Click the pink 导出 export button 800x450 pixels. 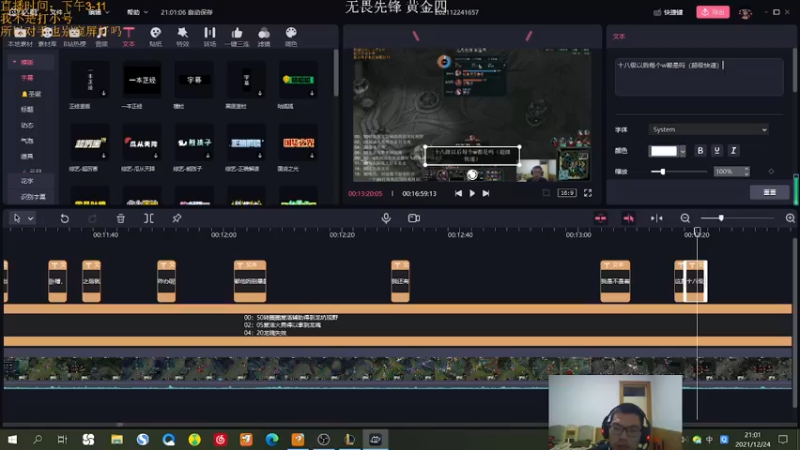pyautogui.click(x=713, y=12)
